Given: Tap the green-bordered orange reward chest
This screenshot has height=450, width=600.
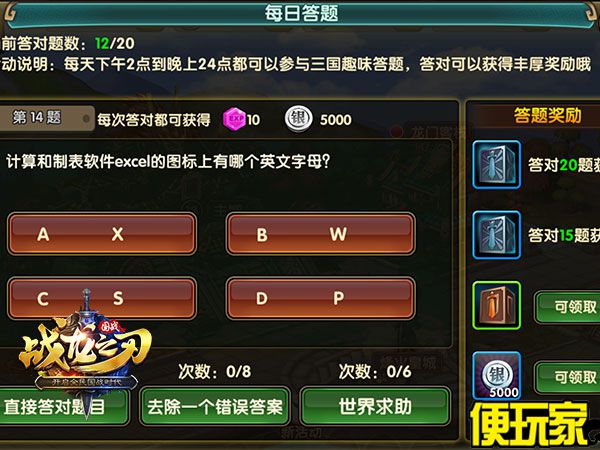Looking at the screenshot, I should [496, 305].
